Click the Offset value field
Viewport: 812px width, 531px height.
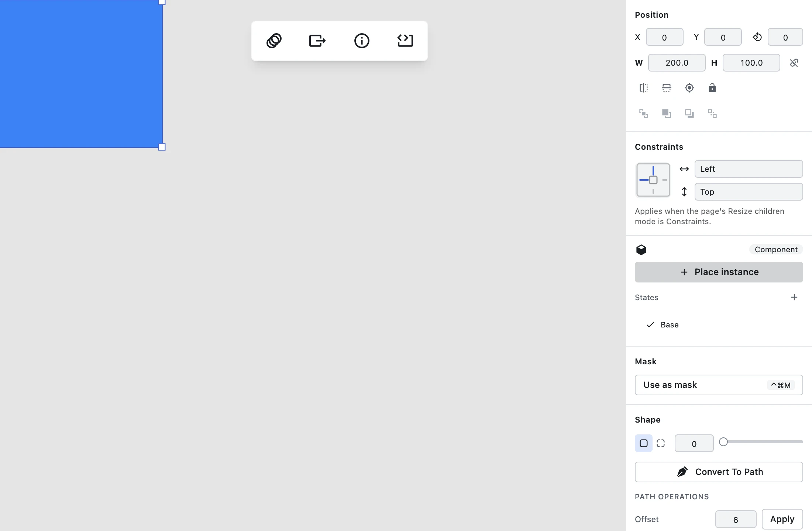click(x=736, y=519)
